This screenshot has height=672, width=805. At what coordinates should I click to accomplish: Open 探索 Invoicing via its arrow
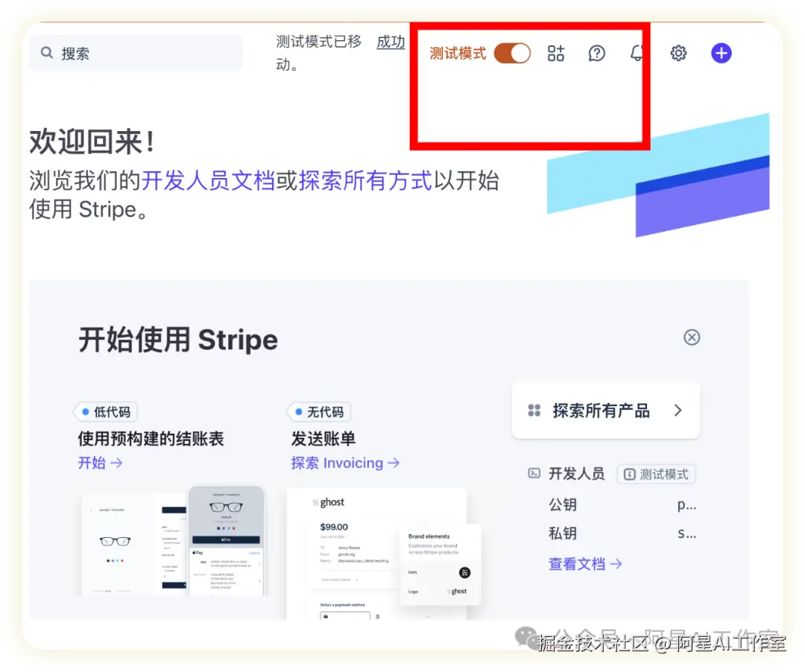pyautogui.click(x=394, y=463)
